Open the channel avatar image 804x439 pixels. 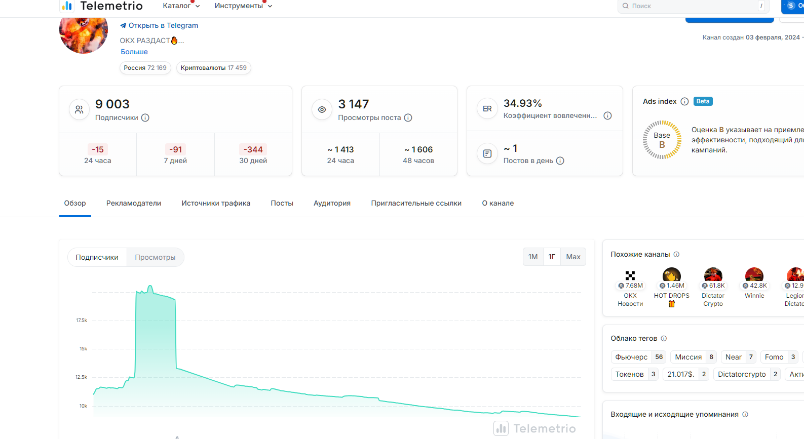[84, 32]
